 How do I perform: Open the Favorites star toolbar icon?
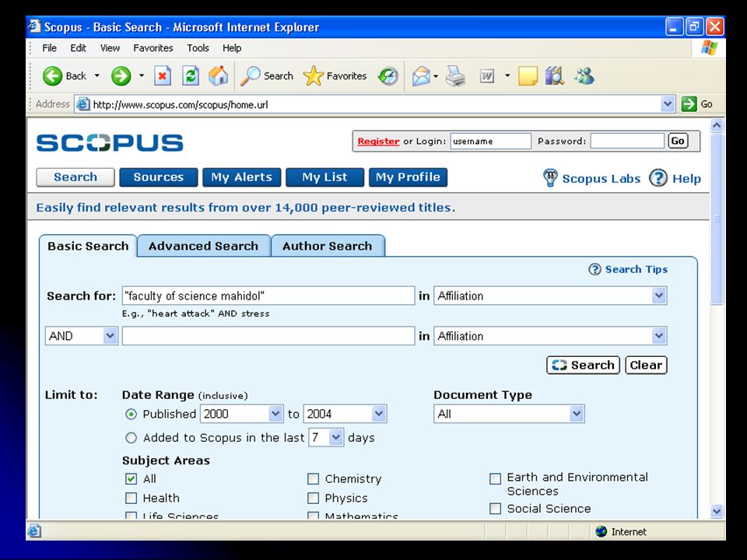(313, 75)
